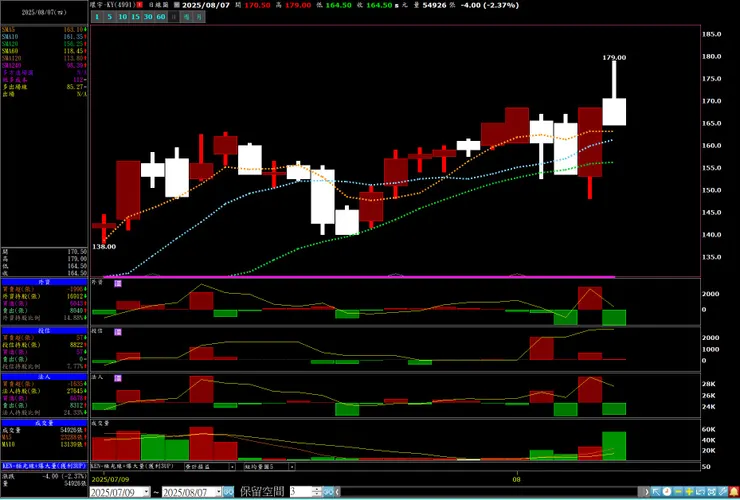Click the SMA10 value 161.35
740x500 pixels.
tap(74, 36)
